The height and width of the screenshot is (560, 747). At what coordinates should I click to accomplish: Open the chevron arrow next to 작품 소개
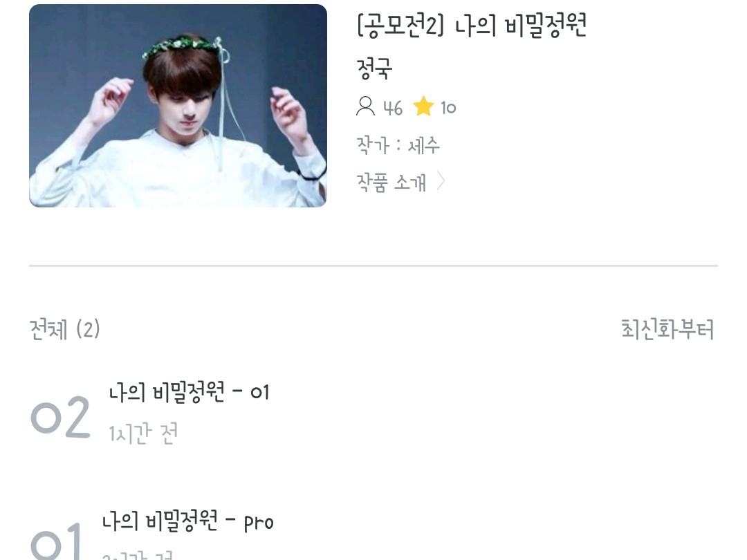click(441, 181)
